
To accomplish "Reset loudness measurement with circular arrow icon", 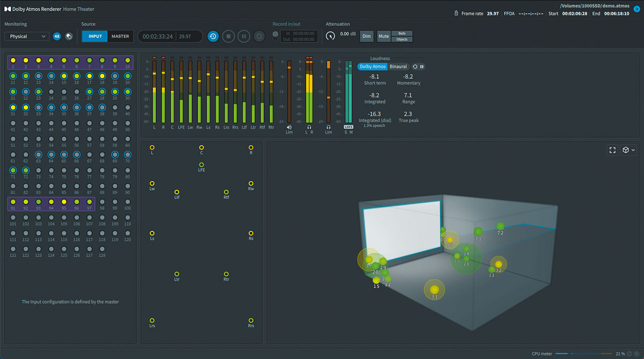I will [x=415, y=67].
